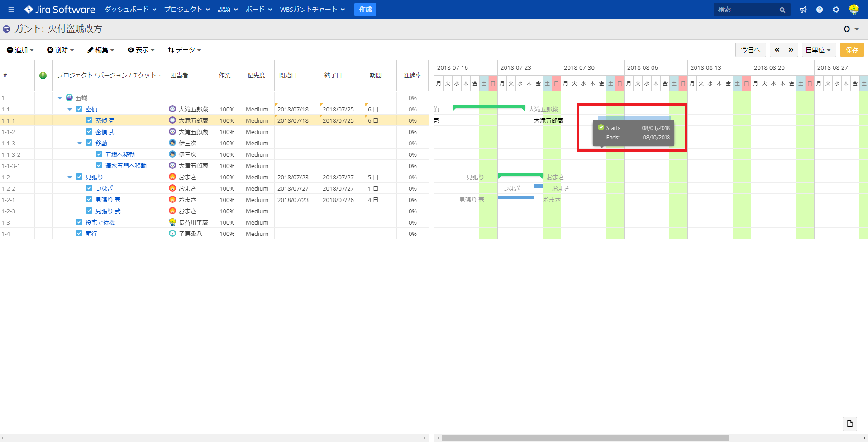Click the 五鐵 project icon
This screenshot has width=868, height=442.
coord(69,97)
